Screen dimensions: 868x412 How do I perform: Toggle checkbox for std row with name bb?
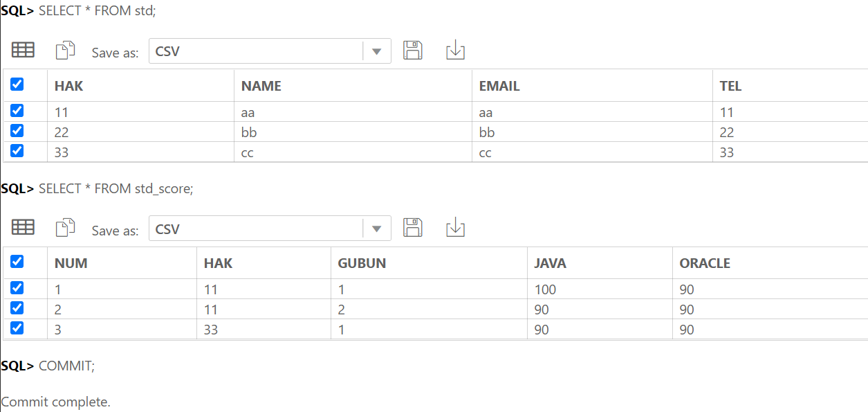coord(17,131)
